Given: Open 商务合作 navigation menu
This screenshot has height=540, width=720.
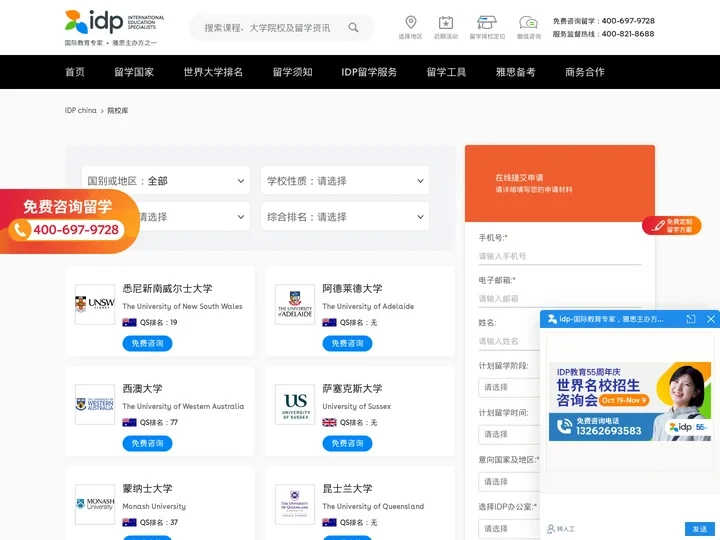Looking at the screenshot, I should pyautogui.click(x=585, y=72).
